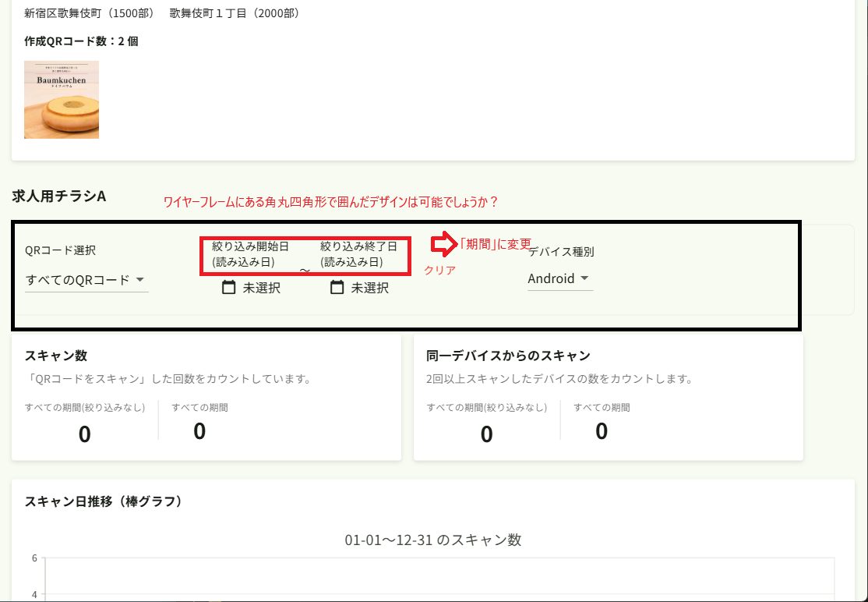Click the 同一デバイスからのスキャン card heading

pos(508,356)
